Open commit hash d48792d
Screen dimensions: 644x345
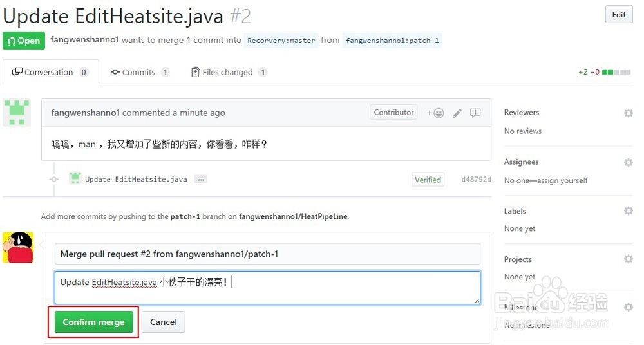pos(476,179)
